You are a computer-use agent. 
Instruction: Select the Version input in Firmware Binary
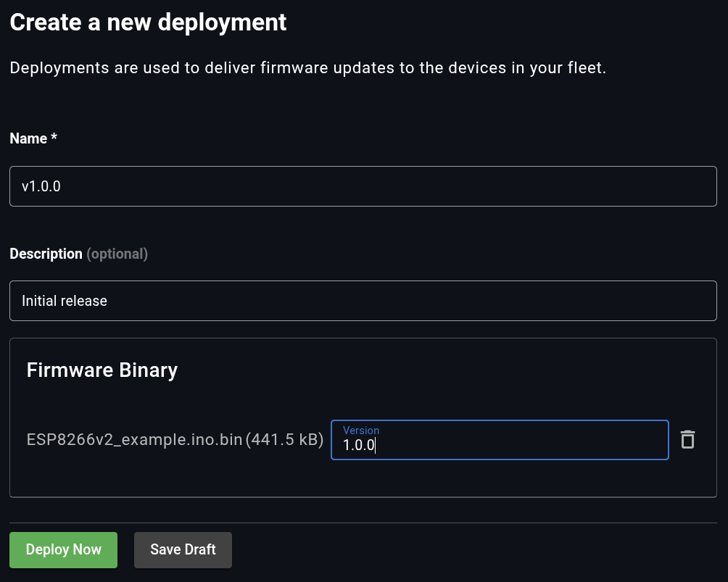point(499,445)
